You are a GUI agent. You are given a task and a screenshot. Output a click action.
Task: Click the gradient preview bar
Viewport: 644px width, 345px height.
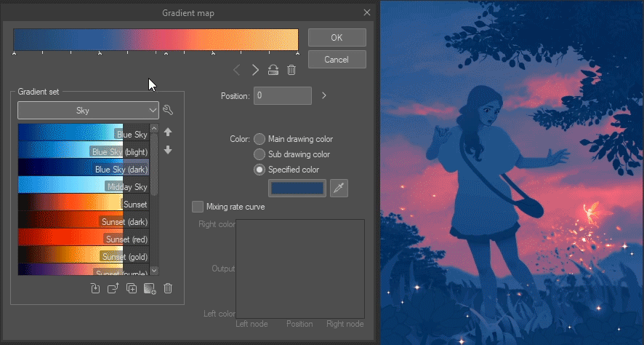click(156, 39)
